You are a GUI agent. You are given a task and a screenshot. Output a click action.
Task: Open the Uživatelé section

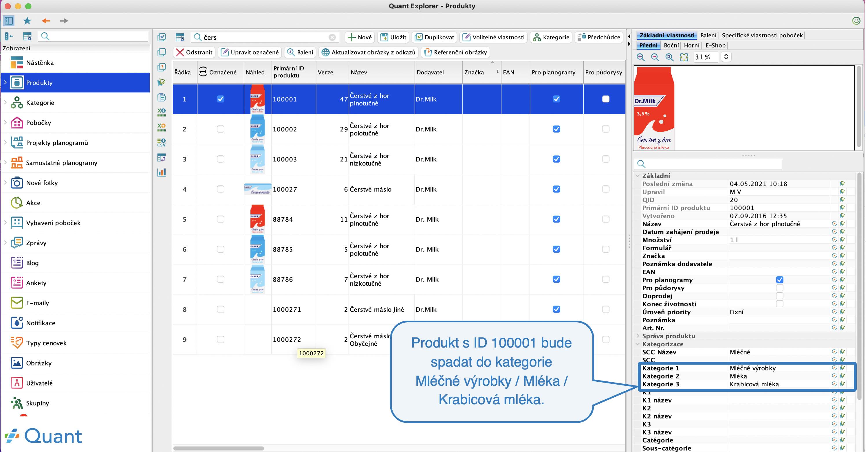[76, 383]
